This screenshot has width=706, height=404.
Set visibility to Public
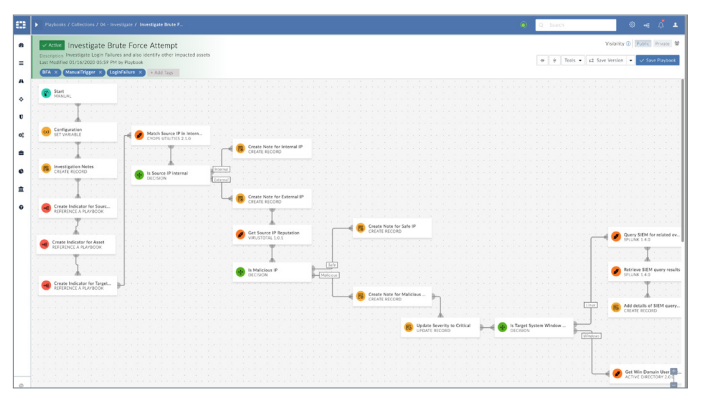[x=642, y=44]
